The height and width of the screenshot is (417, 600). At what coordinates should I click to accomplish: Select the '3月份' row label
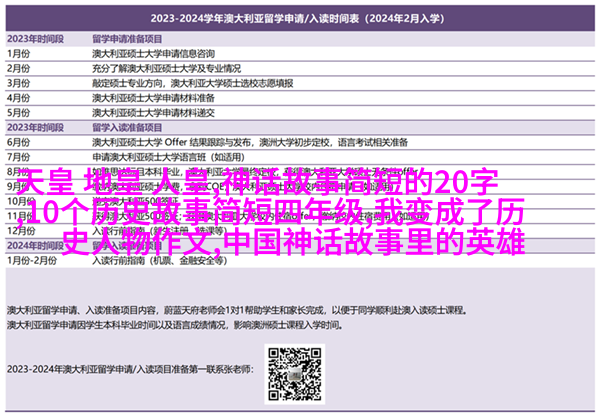click(18, 83)
